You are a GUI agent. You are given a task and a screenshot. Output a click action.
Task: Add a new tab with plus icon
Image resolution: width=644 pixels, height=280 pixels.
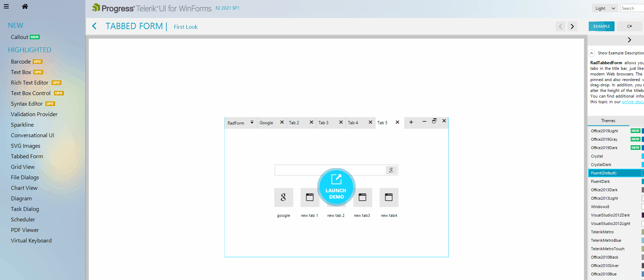click(x=411, y=122)
